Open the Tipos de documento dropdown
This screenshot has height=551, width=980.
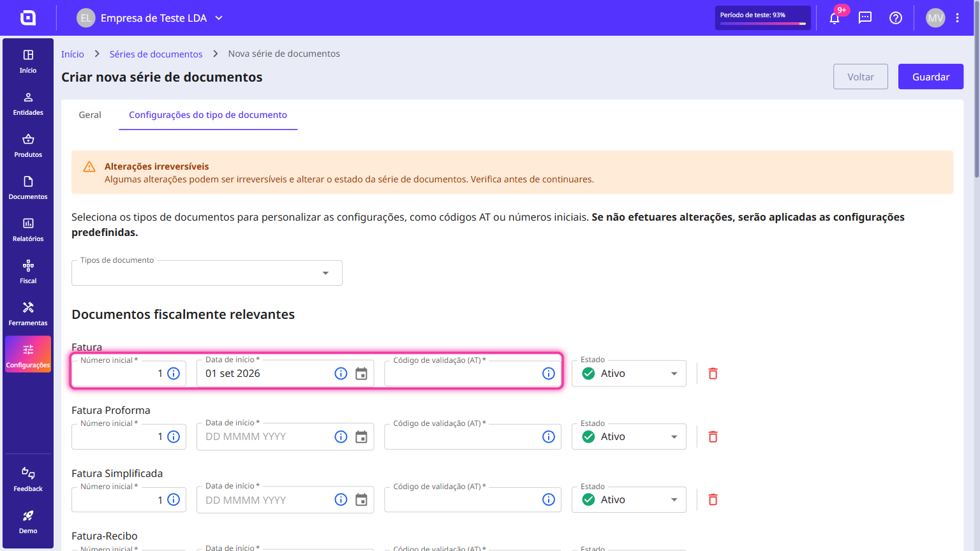pyautogui.click(x=207, y=273)
